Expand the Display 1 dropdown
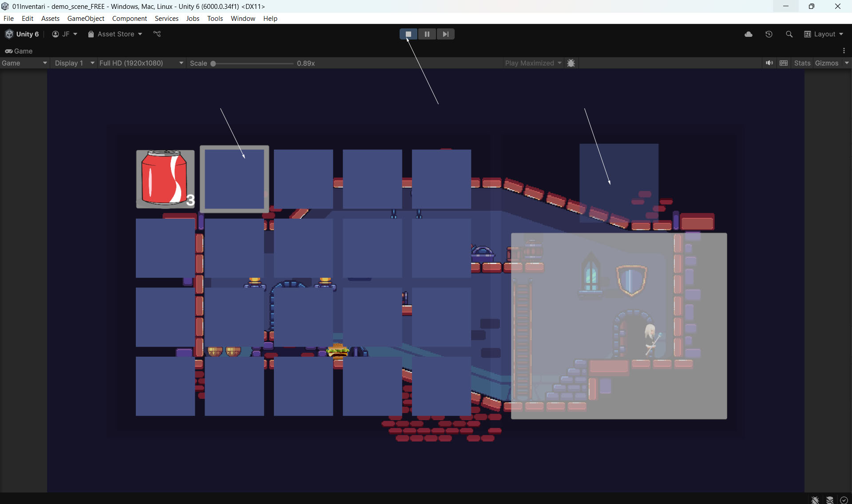This screenshot has height=504, width=852. pyautogui.click(x=74, y=63)
